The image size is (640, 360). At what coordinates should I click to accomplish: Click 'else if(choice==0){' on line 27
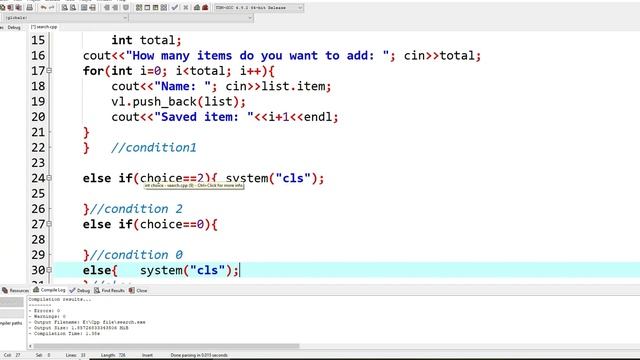coord(150,224)
